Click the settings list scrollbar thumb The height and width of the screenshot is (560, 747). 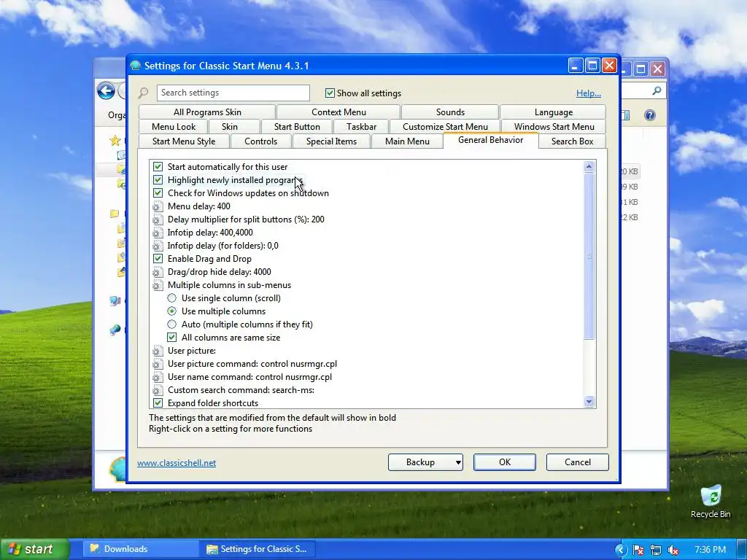point(589,256)
